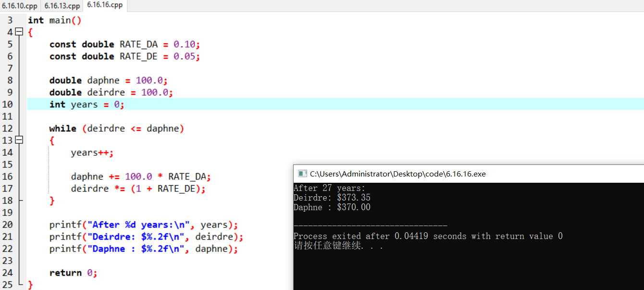
Task: Click line number 10 in the gutter
Action: 8,104
